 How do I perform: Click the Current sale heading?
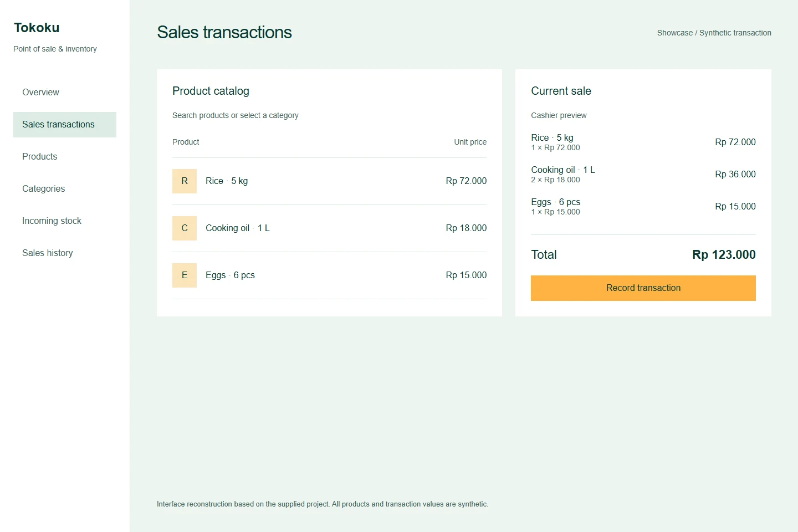click(561, 91)
